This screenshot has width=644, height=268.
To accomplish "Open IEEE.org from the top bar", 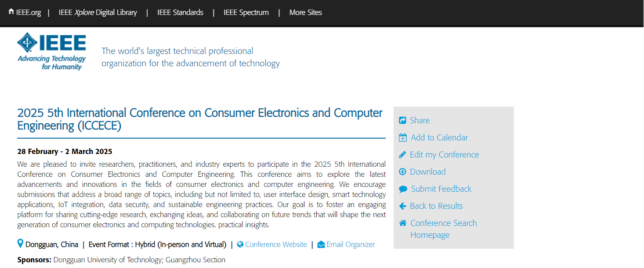I will pyautogui.click(x=29, y=12).
